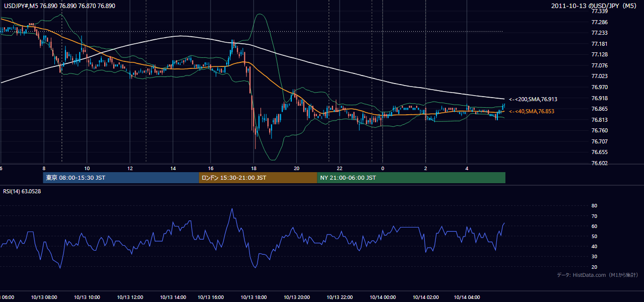Image resolution: width=644 pixels, height=302 pixels.
Task: Click the 10/13 14:00 time axis label
Action: [x=172, y=297]
